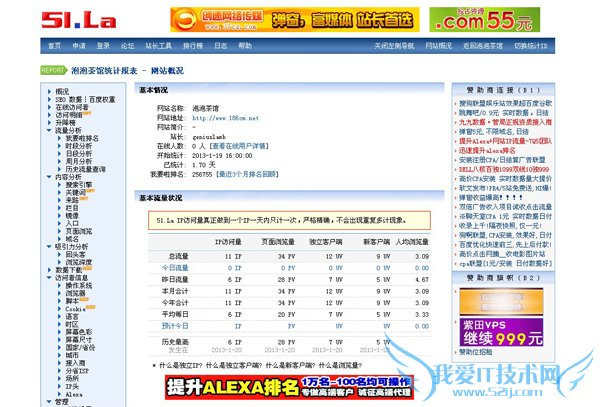Click 网站概况 in the top bar
The image size is (600, 407).
(439, 46)
